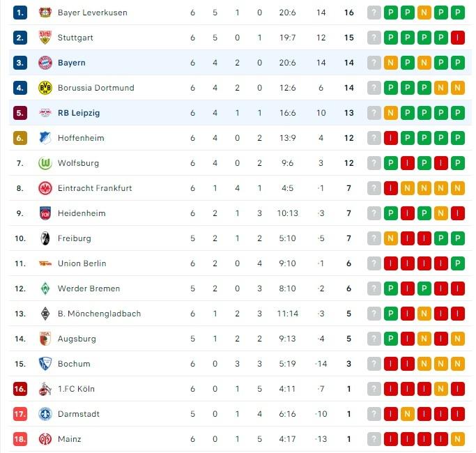Click Union Berlin's green win form badge
476x453 pixels.
tap(457, 263)
